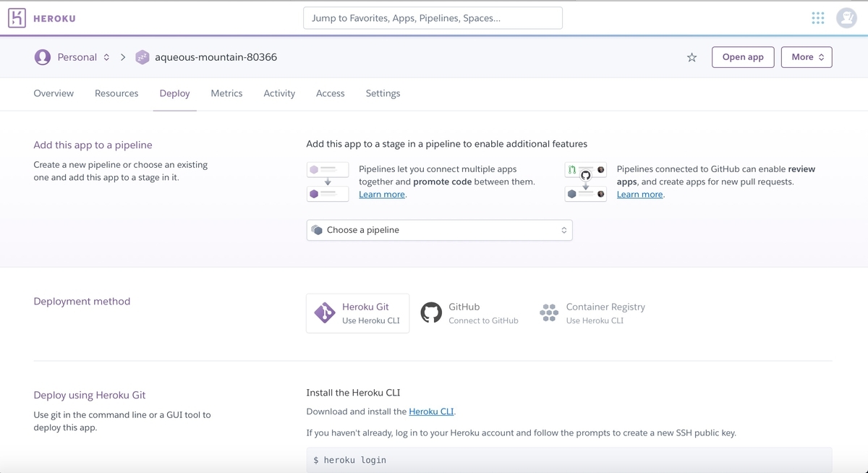Expand the Personal account switcher

point(106,57)
